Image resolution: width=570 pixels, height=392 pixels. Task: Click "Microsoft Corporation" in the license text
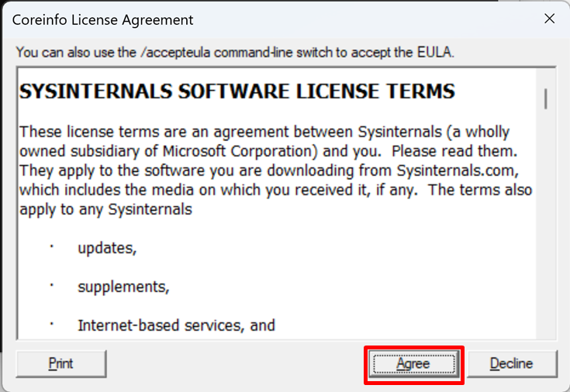235,151
